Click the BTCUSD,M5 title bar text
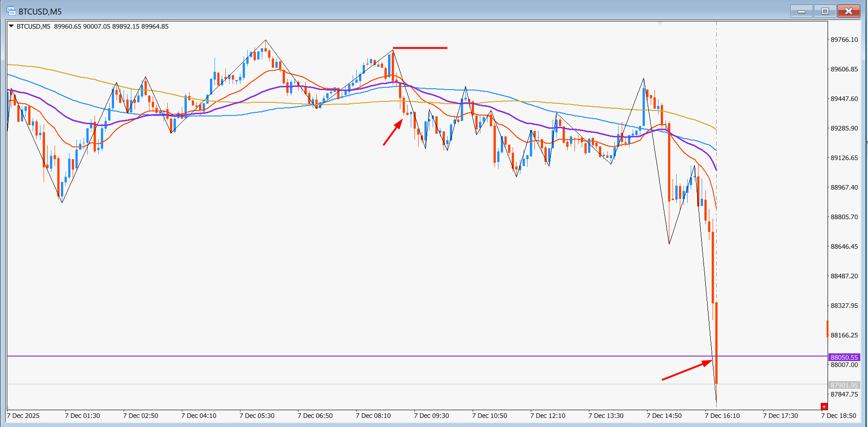 pos(40,11)
